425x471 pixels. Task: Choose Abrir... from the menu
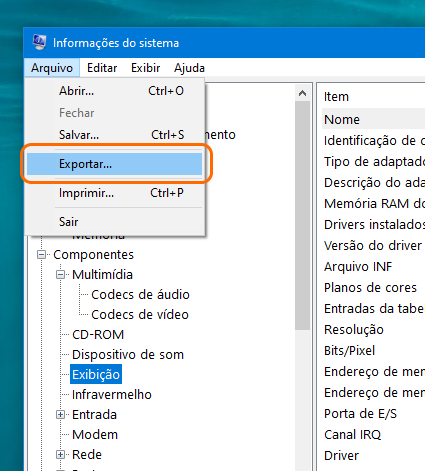114,91
